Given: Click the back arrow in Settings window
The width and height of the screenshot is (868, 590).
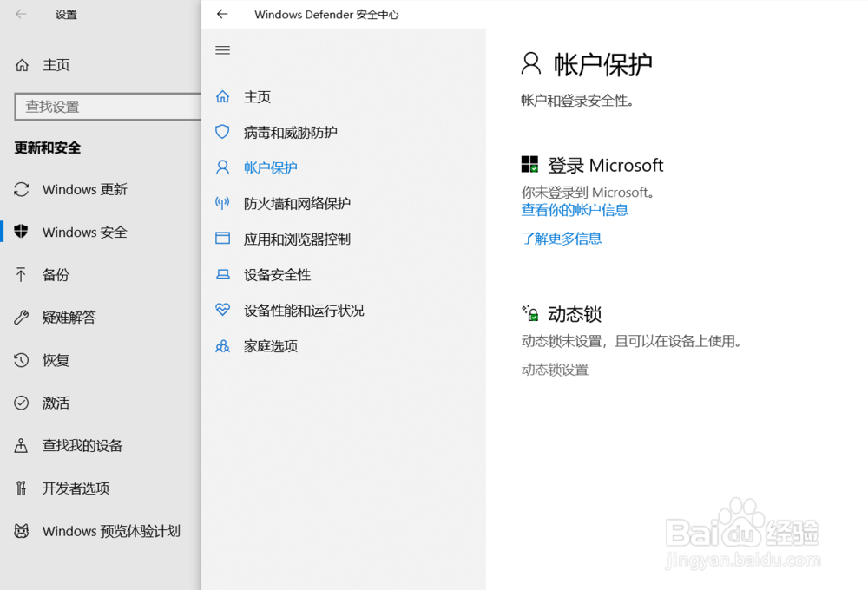Looking at the screenshot, I should click(x=21, y=14).
